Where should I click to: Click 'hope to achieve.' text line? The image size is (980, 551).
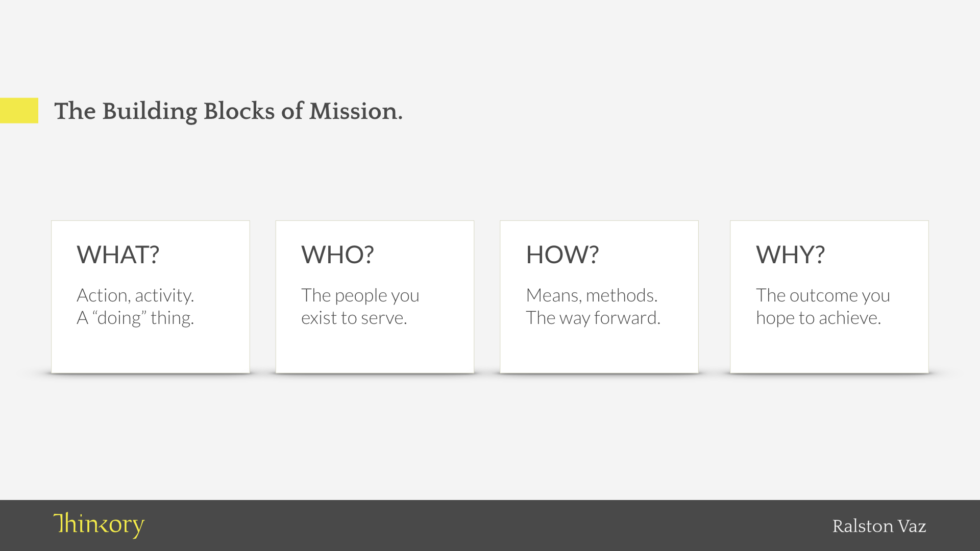click(819, 318)
